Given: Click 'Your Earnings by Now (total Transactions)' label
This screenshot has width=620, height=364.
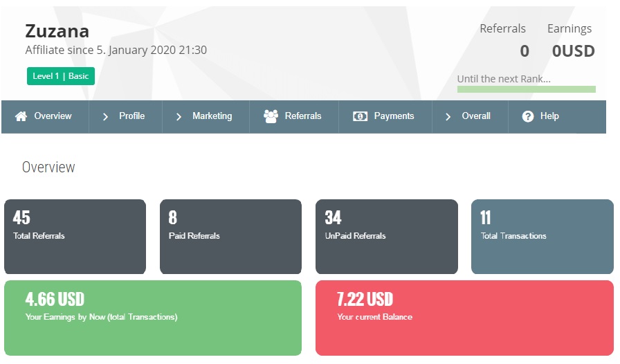Looking at the screenshot, I should point(101,317).
